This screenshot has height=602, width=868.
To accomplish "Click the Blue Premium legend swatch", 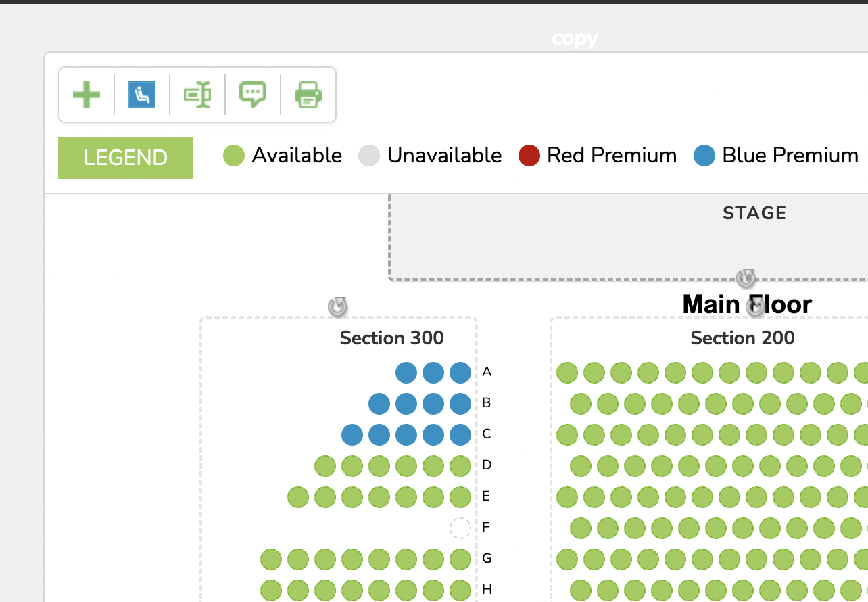I will [x=704, y=156].
